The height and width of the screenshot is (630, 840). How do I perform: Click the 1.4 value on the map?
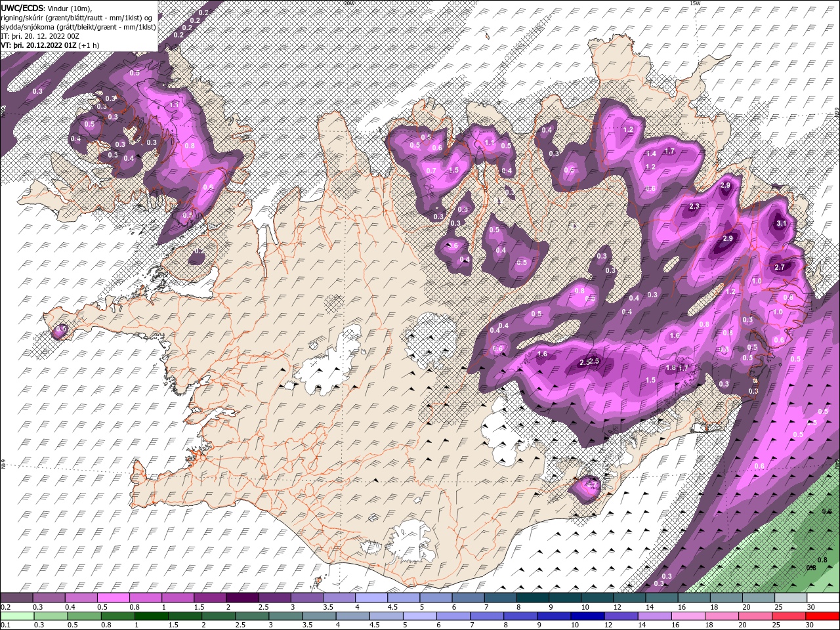click(x=651, y=154)
